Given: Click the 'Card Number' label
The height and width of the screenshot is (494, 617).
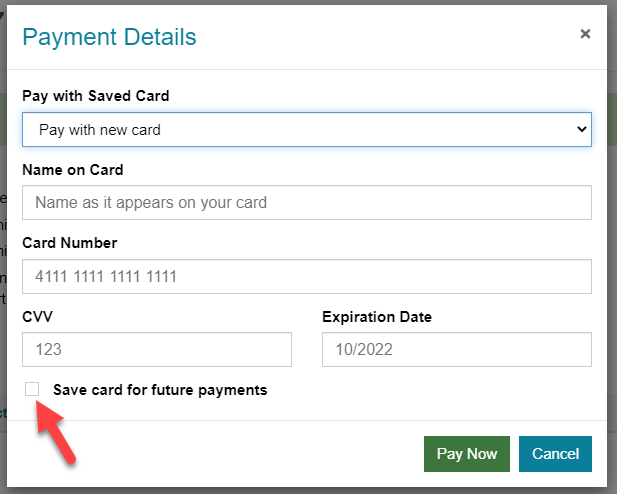Looking at the screenshot, I should point(70,243).
